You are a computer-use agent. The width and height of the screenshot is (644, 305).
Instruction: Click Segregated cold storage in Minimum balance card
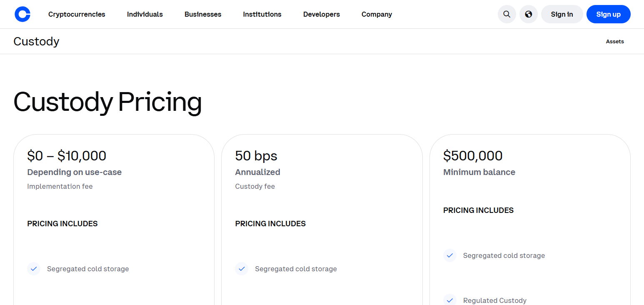pos(504,255)
